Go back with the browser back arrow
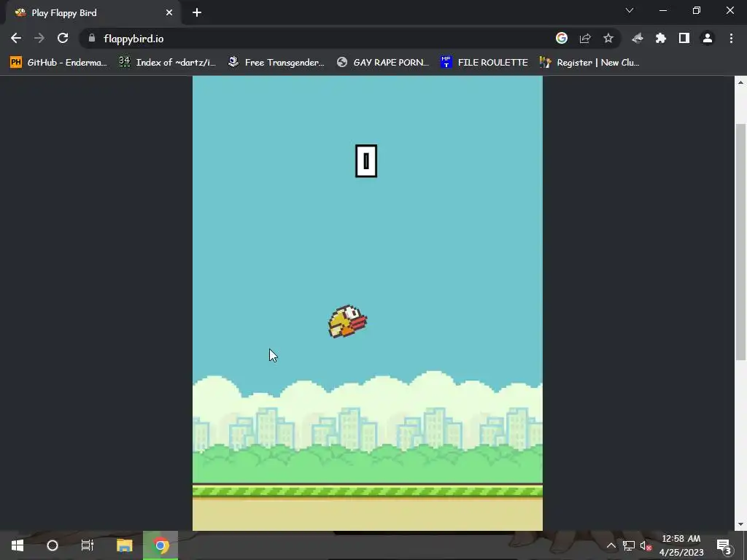Image resolution: width=747 pixels, height=560 pixels. (x=16, y=38)
